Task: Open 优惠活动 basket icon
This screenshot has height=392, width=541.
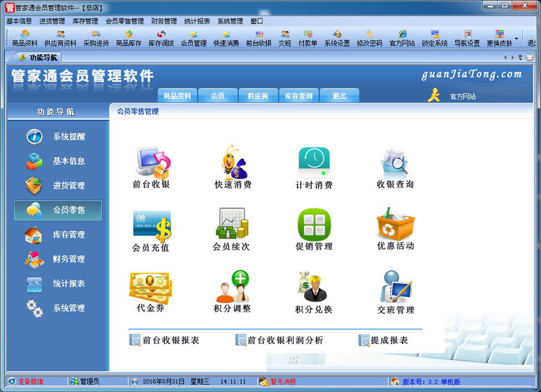Action: click(x=395, y=224)
